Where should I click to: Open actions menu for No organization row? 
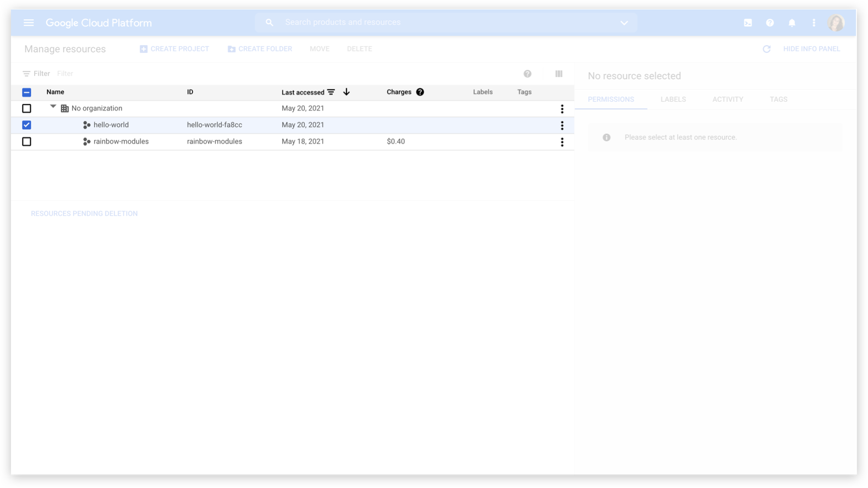562,109
